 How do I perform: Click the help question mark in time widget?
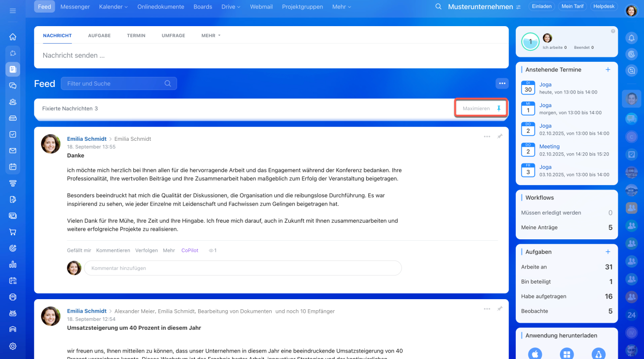[613, 31]
